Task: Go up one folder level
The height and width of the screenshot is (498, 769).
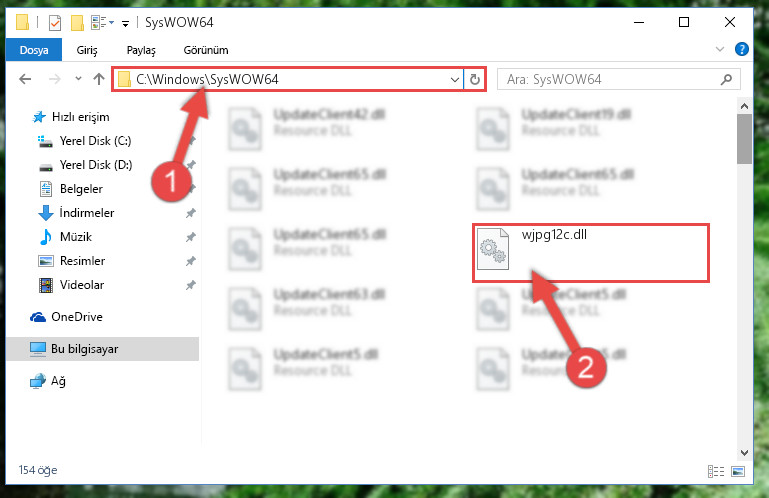Action: tap(99, 79)
